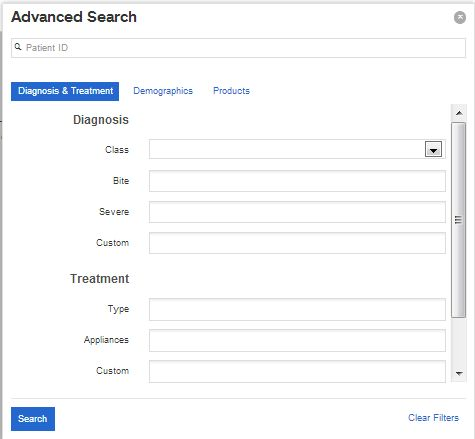Viewport: 475px width, 439px height.
Task: Click the Treatment section heading
Action: click(x=99, y=279)
